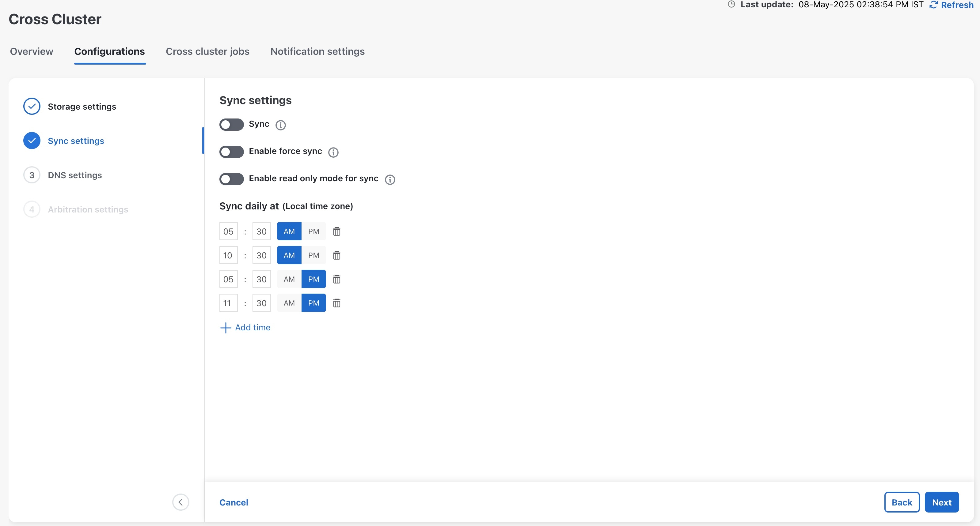Select AM for the first 05:30 time
The height and width of the screenshot is (526, 980).
[x=289, y=231]
